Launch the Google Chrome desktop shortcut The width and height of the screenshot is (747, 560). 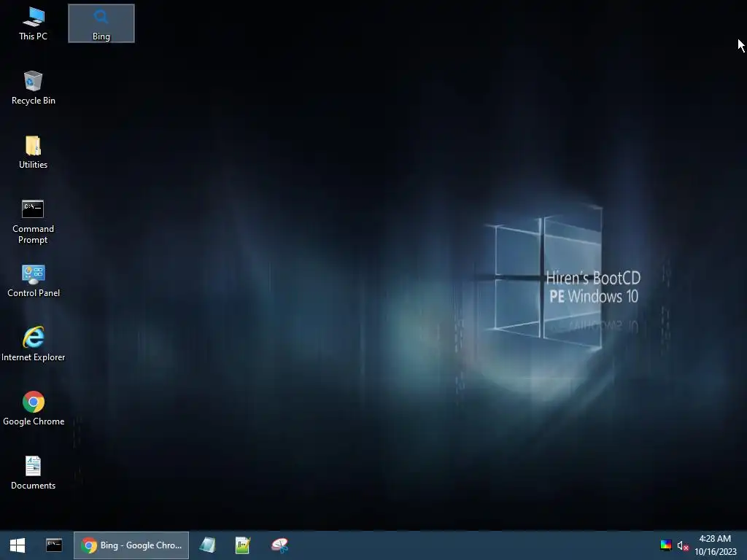tap(34, 409)
